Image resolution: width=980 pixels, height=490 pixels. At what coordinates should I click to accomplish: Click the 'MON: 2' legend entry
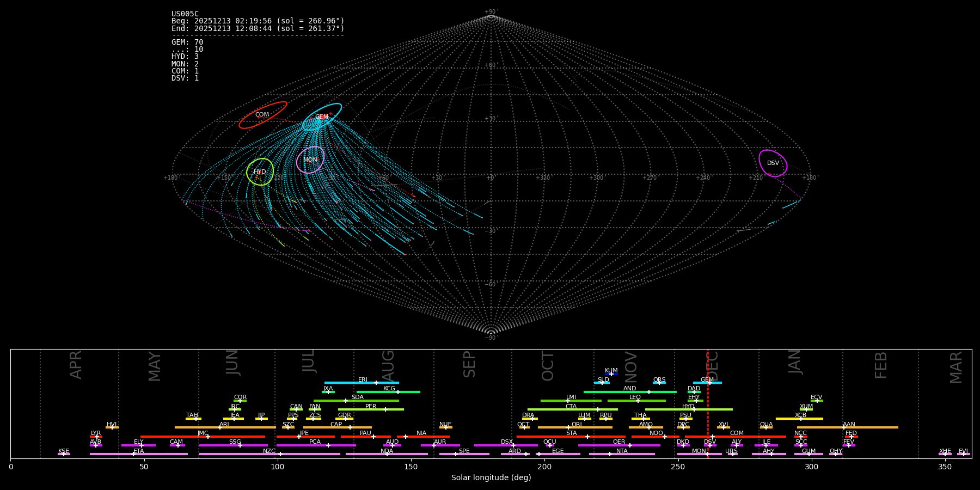pyautogui.click(x=185, y=64)
